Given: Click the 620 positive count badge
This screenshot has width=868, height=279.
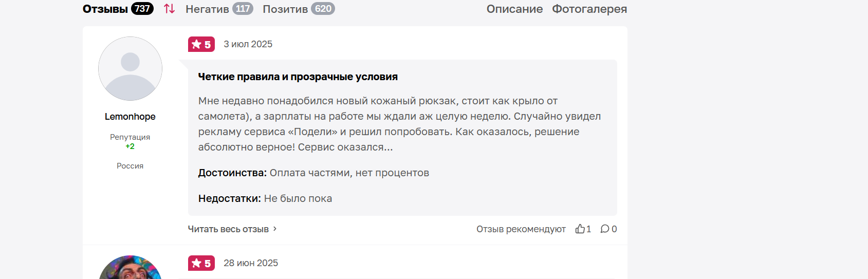Looking at the screenshot, I should [x=323, y=9].
